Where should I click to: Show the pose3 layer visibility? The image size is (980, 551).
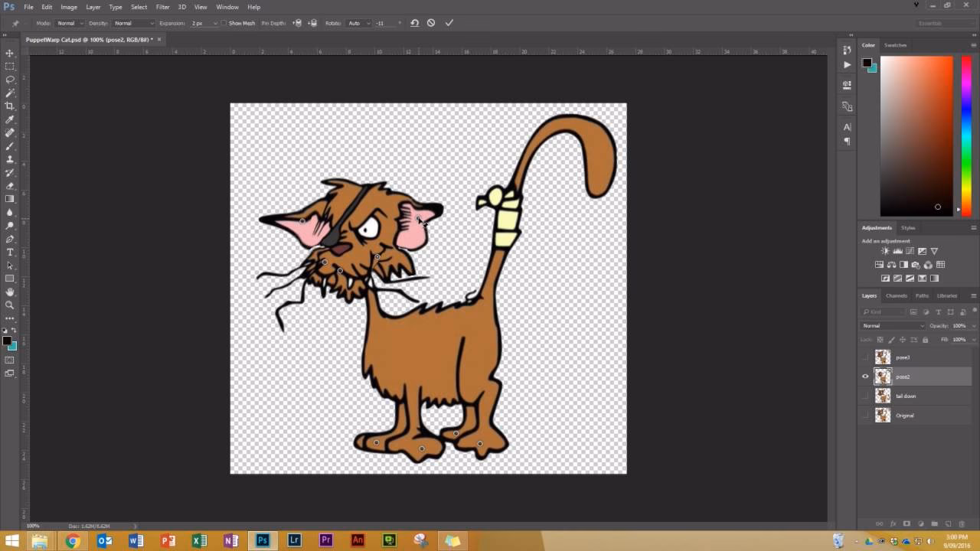[x=866, y=357]
